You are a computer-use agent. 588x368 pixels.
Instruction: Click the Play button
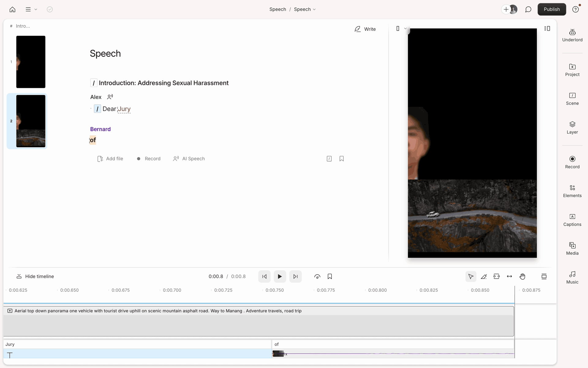[280, 276]
